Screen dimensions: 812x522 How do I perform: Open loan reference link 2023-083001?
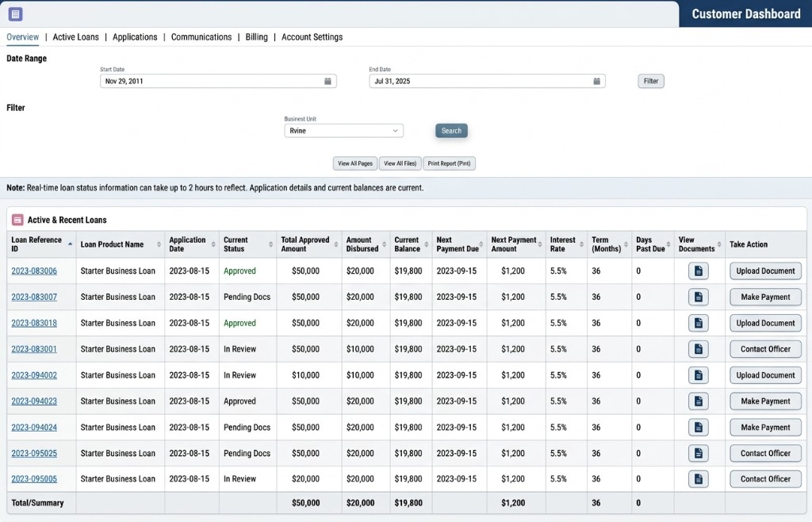click(34, 349)
